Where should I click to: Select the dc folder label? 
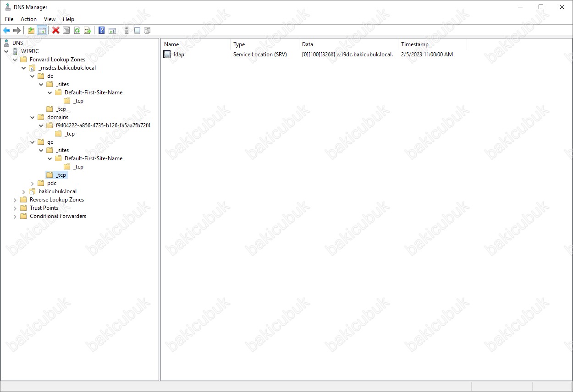tap(50, 76)
